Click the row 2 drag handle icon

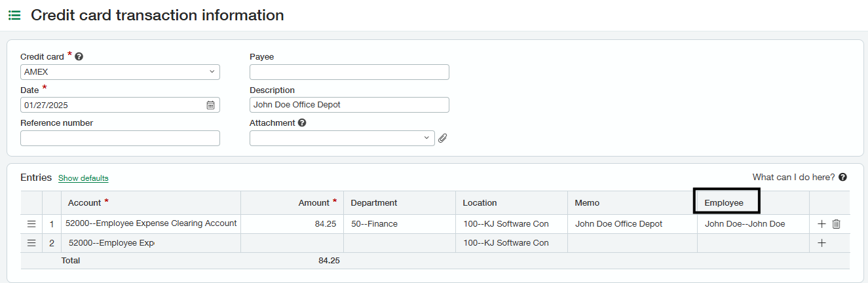click(x=31, y=243)
